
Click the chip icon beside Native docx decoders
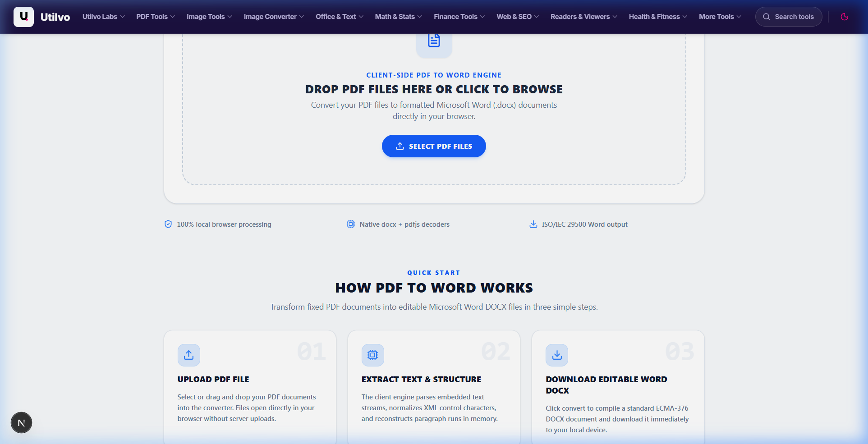(x=350, y=224)
